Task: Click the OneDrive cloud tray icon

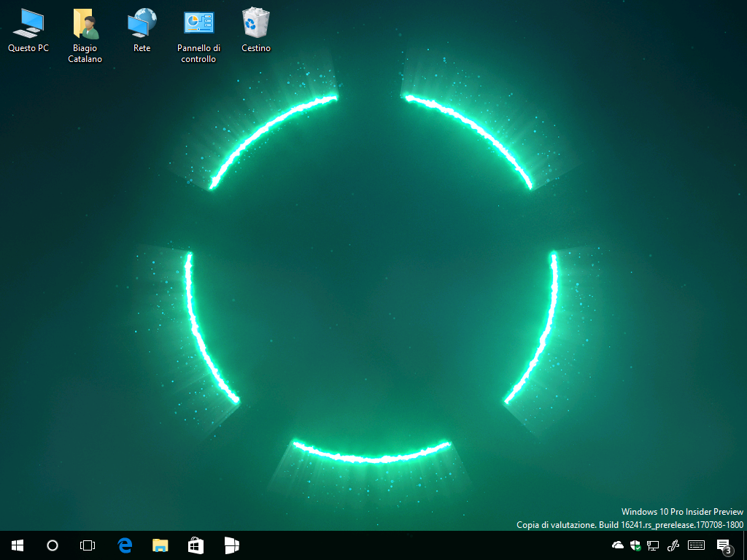Action: point(617,545)
